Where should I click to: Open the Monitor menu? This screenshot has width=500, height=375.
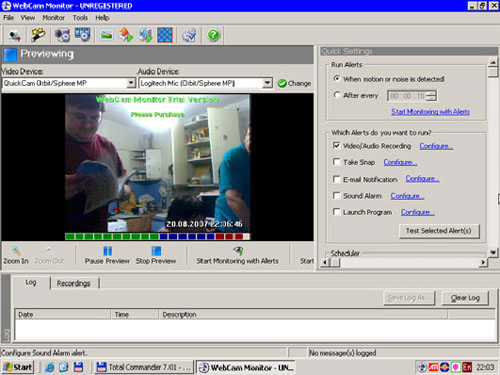[x=53, y=18]
